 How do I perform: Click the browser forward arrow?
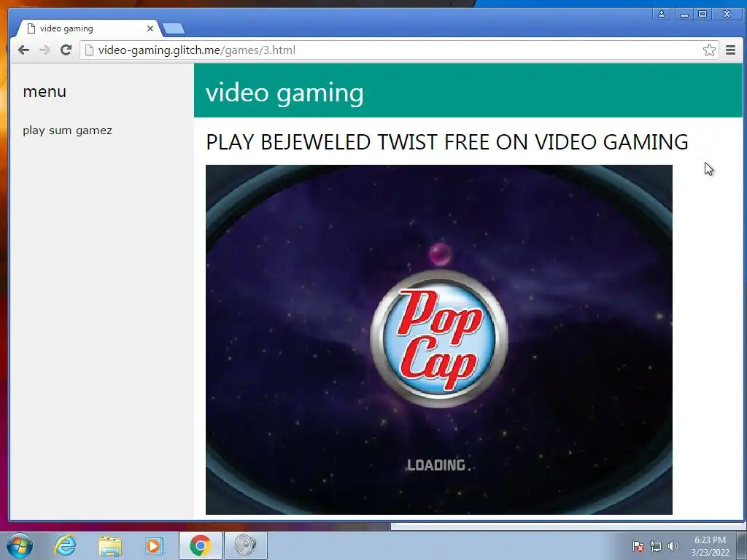44,50
